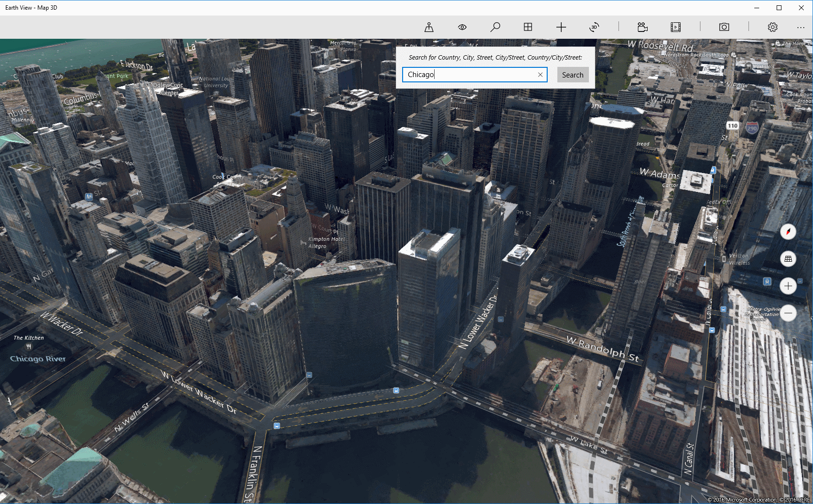Image resolution: width=813 pixels, height=504 pixels.
Task: Toggle the globe grid map control
Action: (788, 259)
